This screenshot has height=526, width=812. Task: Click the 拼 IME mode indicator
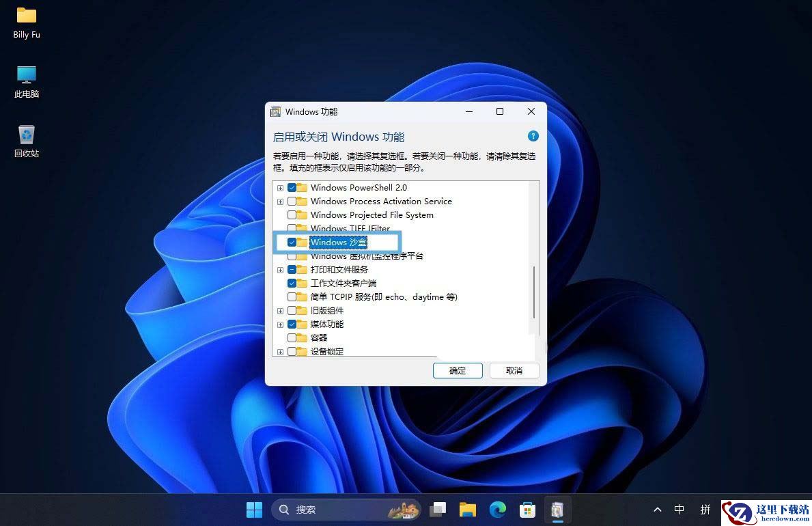(705, 510)
